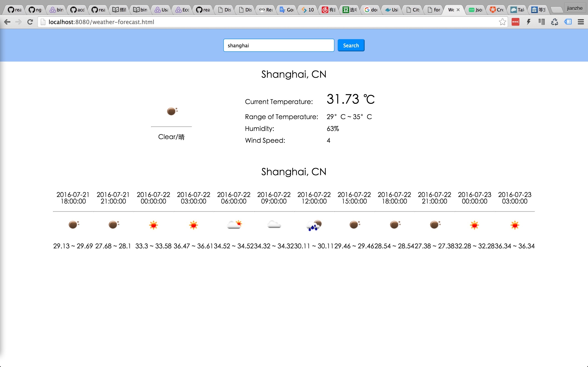Click the cloud icon for 2016-07-22 09:00:00
Screen dimensions: 588x367
pos(274,225)
